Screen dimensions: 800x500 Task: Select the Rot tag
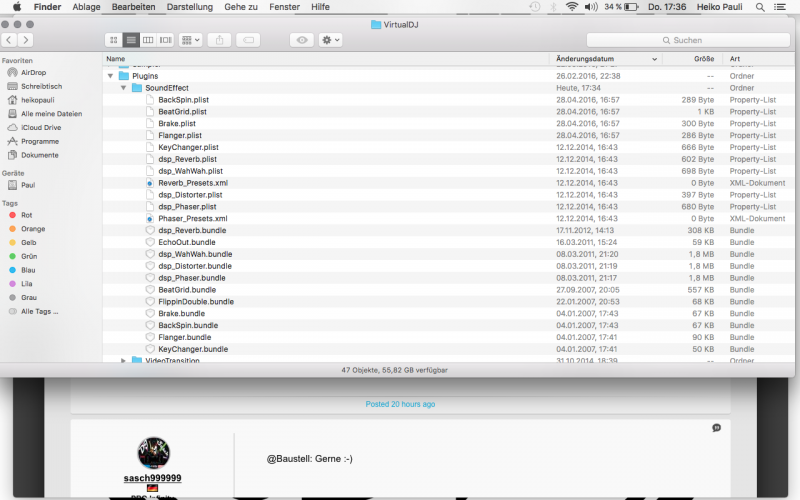pos(27,215)
